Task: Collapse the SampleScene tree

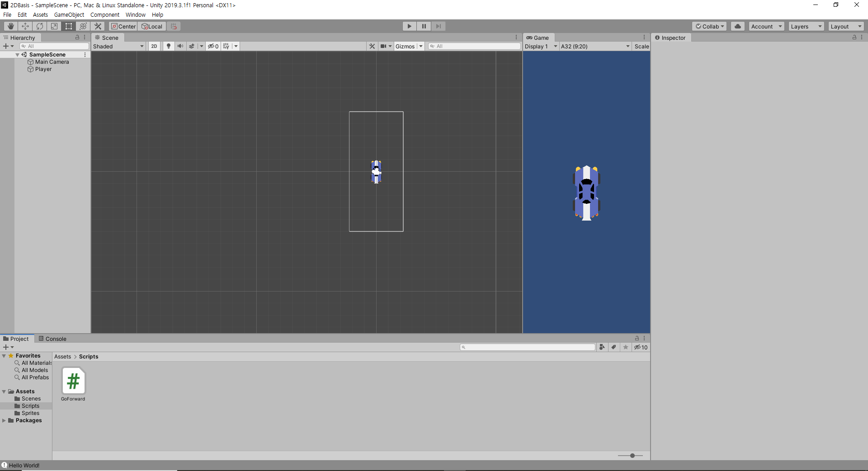Action: 17,55
